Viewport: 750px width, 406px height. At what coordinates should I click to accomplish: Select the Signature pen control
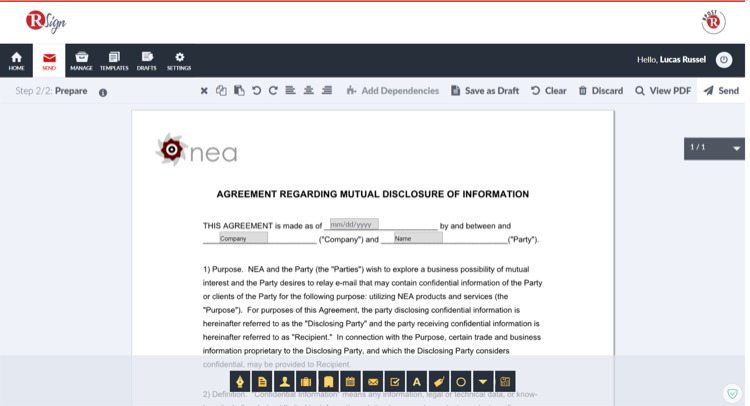[x=240, y=382]
